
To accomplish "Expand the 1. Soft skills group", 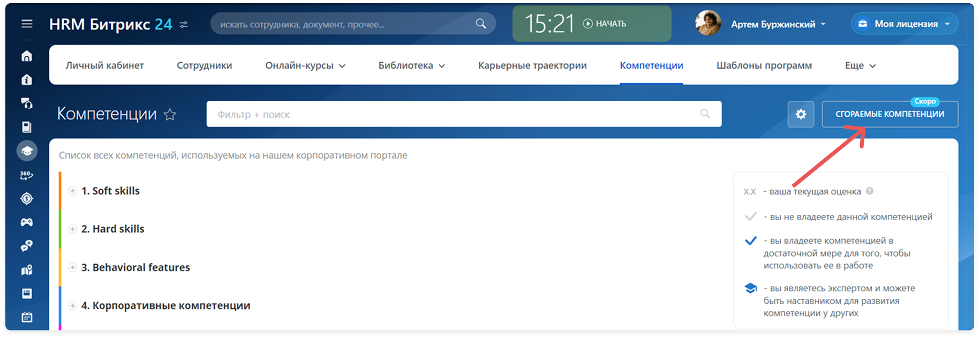I will 72,191.
